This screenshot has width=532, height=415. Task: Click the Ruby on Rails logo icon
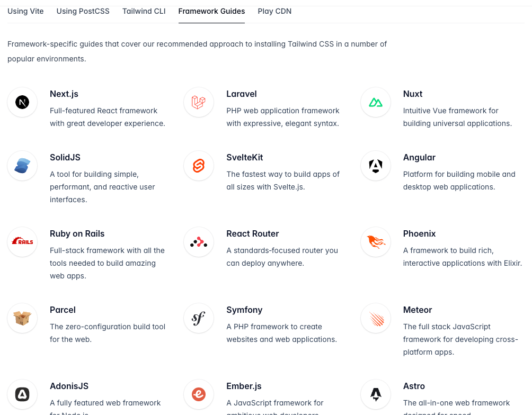[22, 241]
